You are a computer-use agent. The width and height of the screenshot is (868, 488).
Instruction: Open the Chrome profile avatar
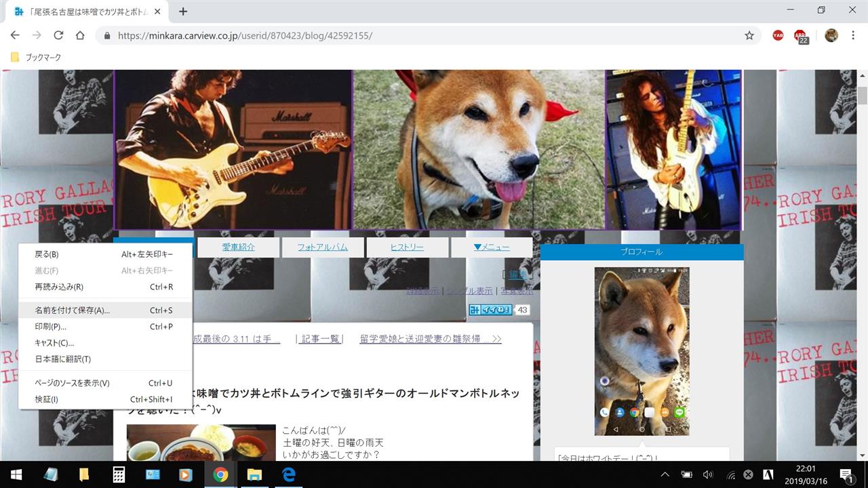(831, 35)
